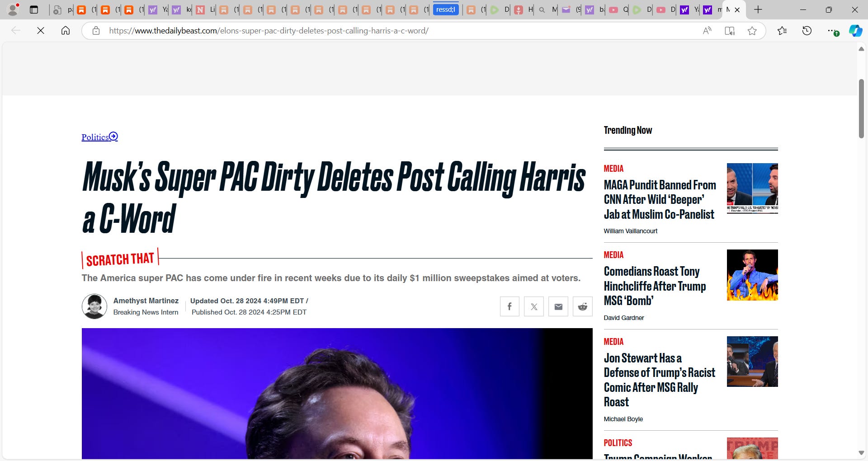
Task: Click William Vaillancourt author name
Action: [x=631, y=231]
